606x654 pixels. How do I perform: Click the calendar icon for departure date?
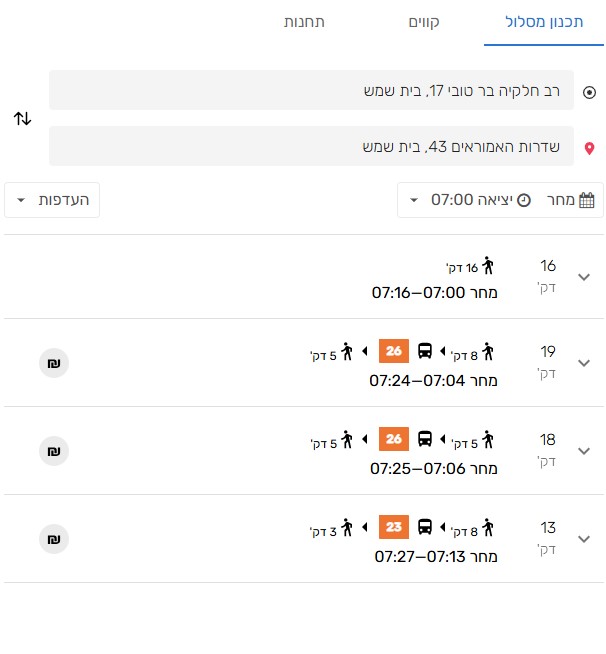coord(587,200)
